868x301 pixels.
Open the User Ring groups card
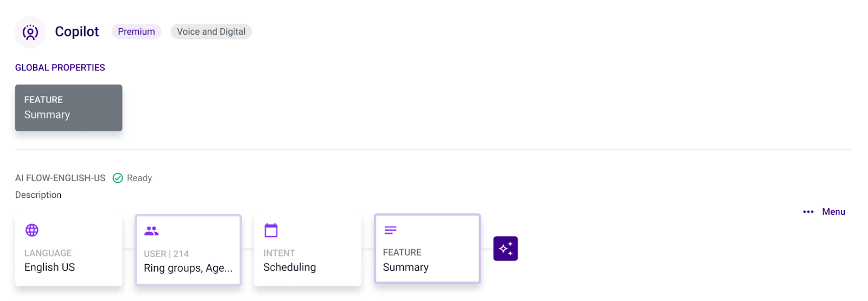pos(188,249)
